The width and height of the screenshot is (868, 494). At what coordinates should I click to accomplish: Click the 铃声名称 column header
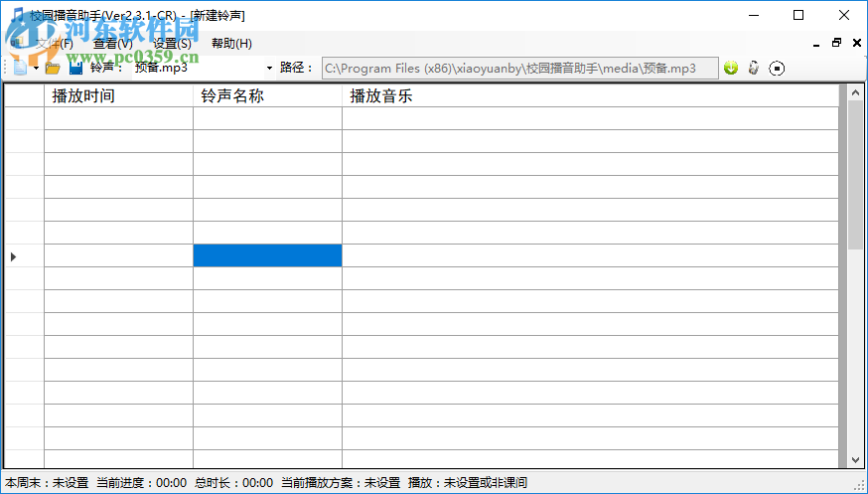267,95
